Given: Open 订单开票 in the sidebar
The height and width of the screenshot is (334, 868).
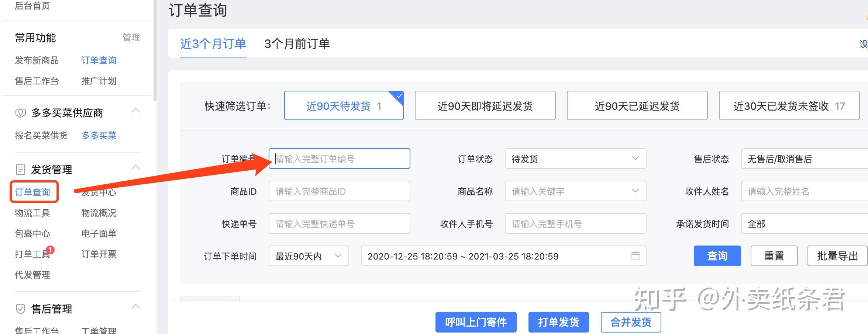Looking at the screenshot, I should click(99, 254).
